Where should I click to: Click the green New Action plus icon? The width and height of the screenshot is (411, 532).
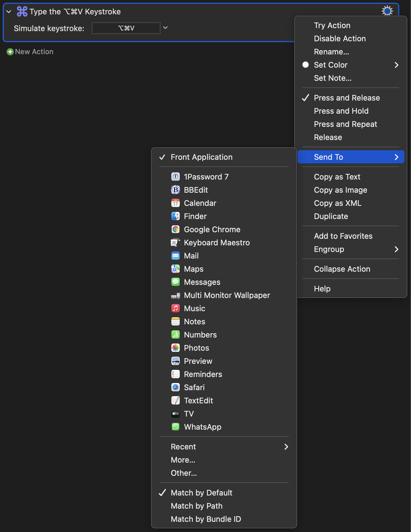pyautogui.click(x=10, y=52)
